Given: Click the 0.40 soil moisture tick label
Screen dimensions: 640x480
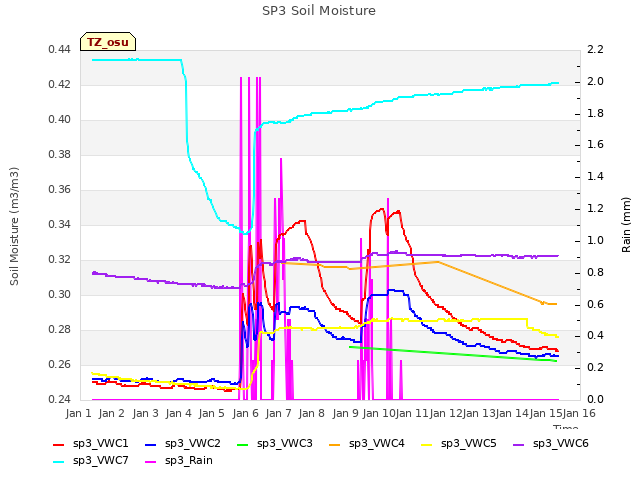Looking at the screenshot, I should pos(59,120).
